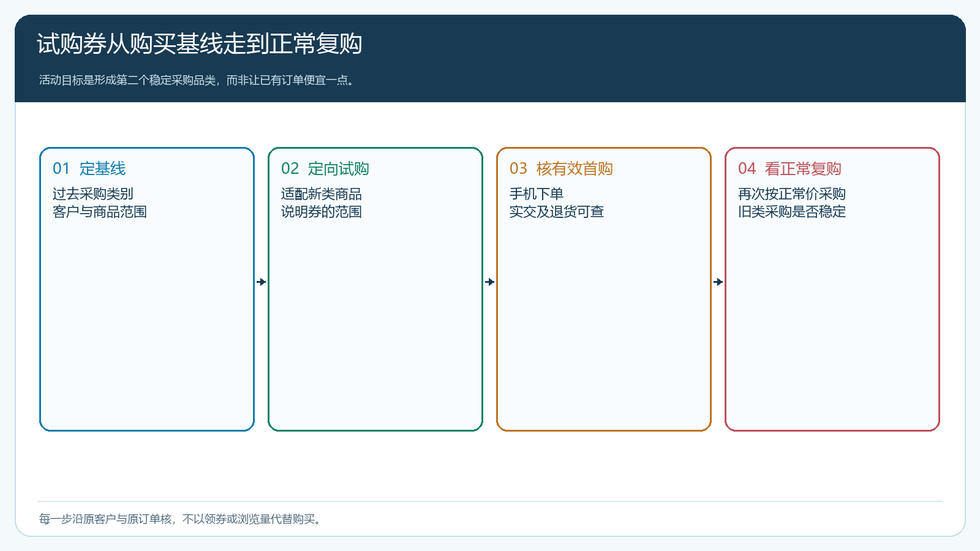
Task: Click the line 过去采购类别
Action: (x=93, y=194)
